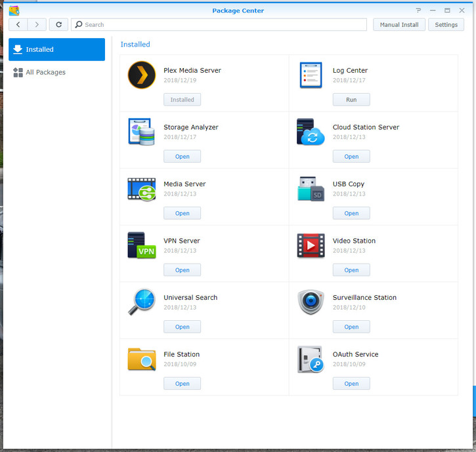Image resolution: width=476 pixels, height=452 pixels.
Task: Open Storage Analyzer
Action: pos(182,156)
